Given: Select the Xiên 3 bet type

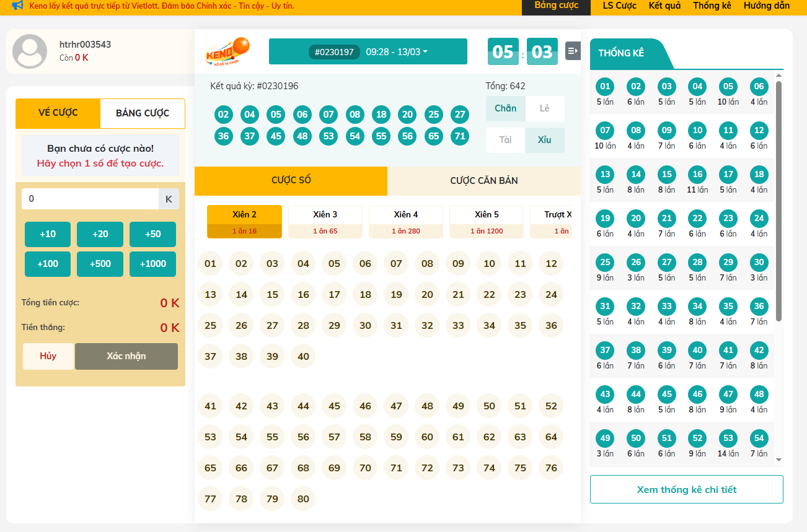Looking at the screenshot, I should (x=325, y=222).
